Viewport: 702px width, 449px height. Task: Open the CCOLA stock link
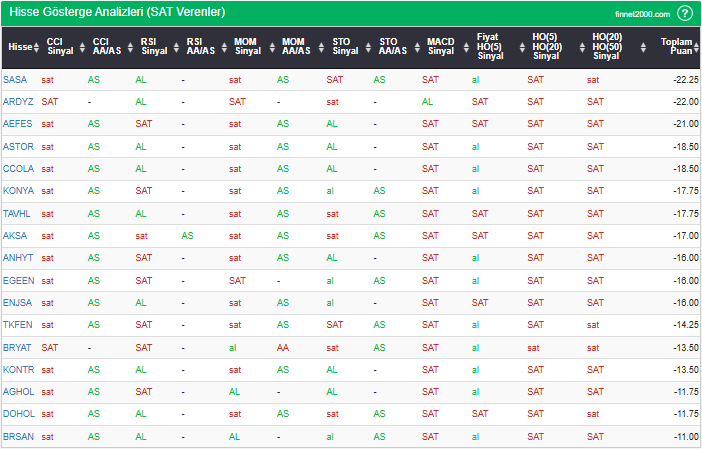click(x=18, y=168)
